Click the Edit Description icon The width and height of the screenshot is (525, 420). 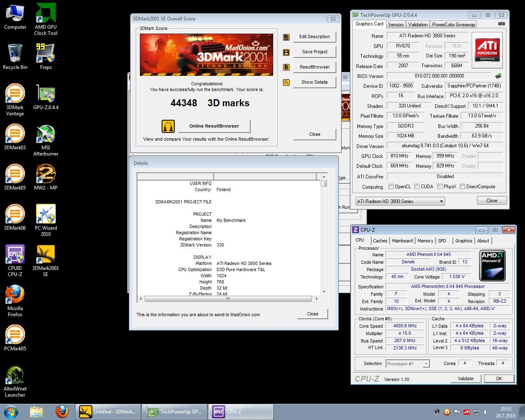(286, 37)
